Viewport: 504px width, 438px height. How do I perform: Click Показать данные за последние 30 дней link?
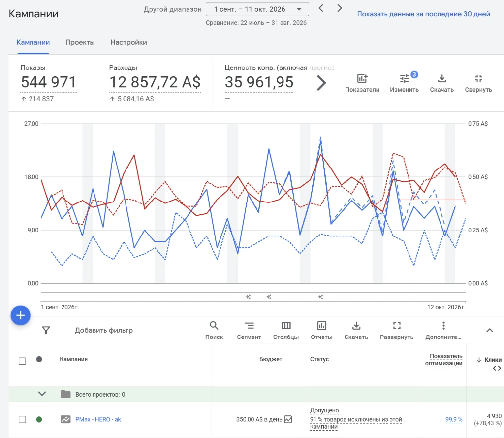[x=424, y=14]
